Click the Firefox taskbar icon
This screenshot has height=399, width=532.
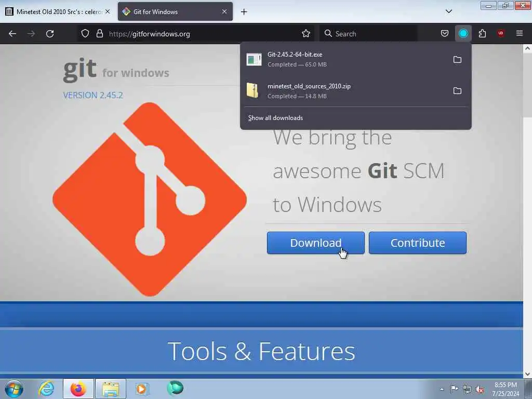pos(78,389)
